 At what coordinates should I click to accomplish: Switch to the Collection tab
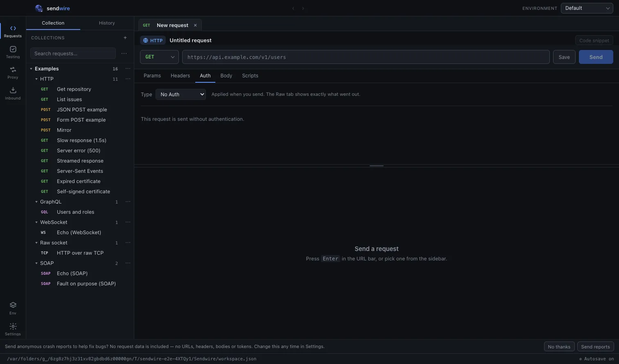(x=53, y=23)
